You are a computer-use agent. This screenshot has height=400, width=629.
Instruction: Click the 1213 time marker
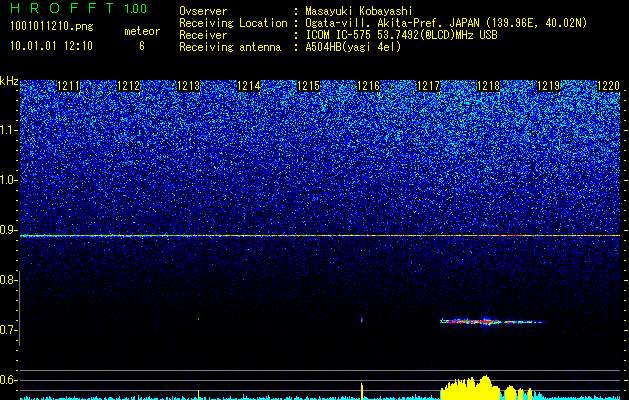point(189,86)
